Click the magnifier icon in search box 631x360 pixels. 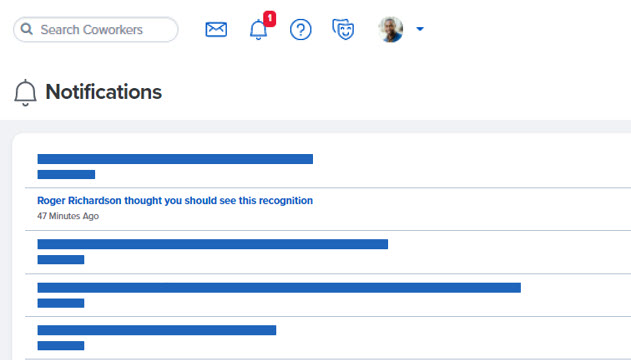pos(27,29)
